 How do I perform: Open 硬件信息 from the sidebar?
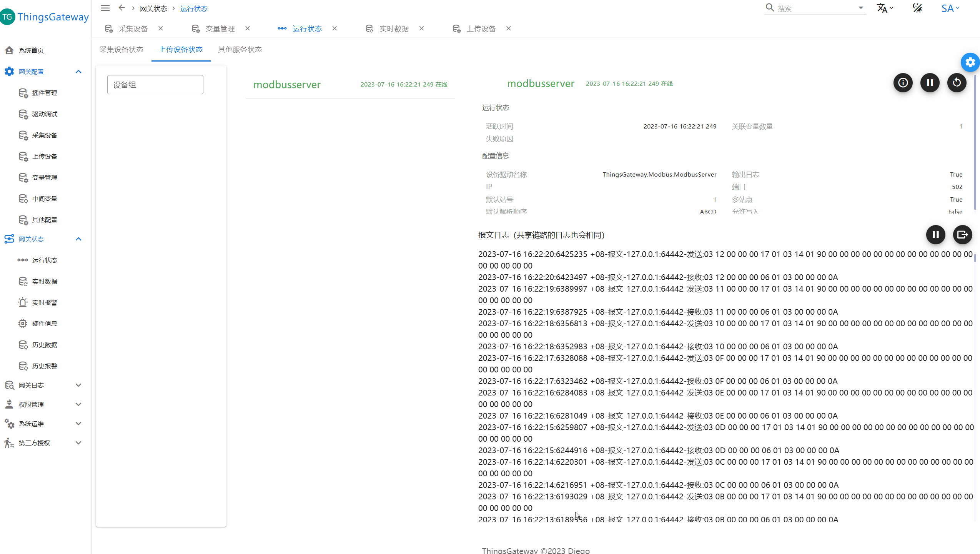click(x=45, y=324)
